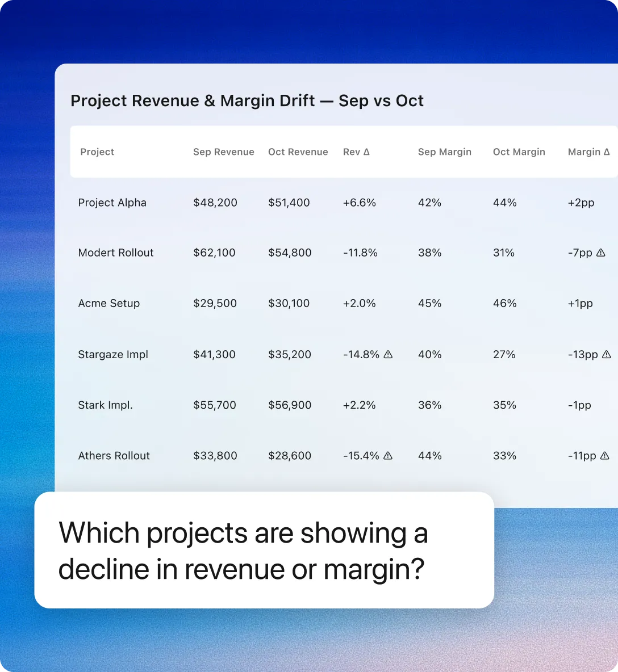
Task: Click the +6.6% revenue change cell
Action: coord(360,202)
